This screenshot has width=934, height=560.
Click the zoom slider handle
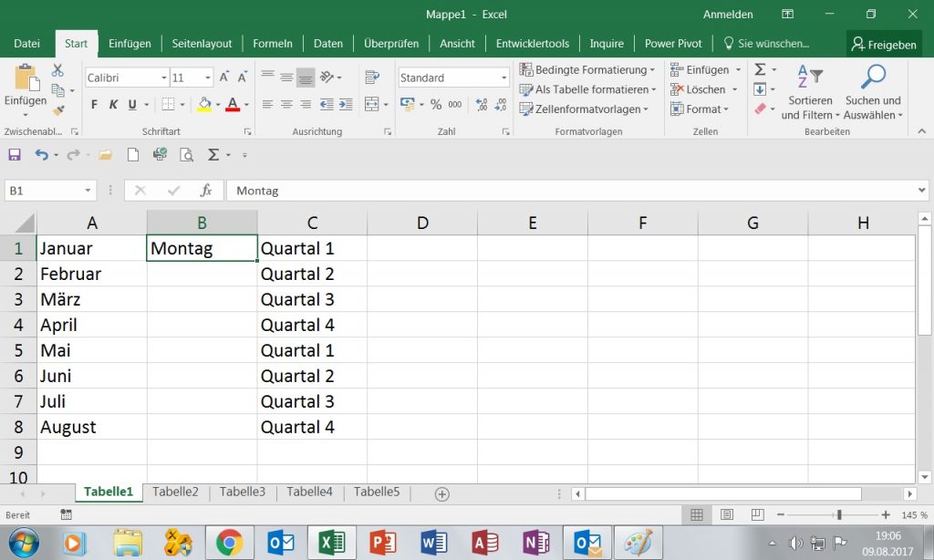pyautogui.click(x=839, y=514)
